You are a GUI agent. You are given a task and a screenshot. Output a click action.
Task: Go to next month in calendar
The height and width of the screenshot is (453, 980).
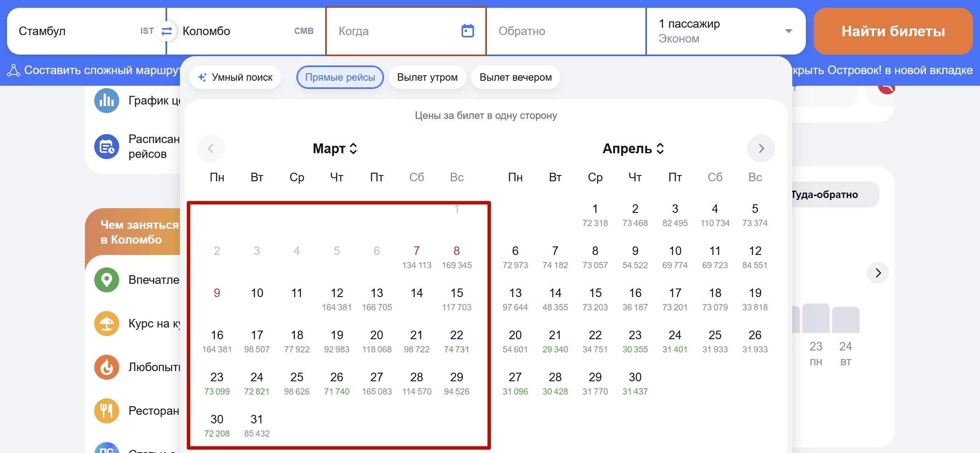761,149
